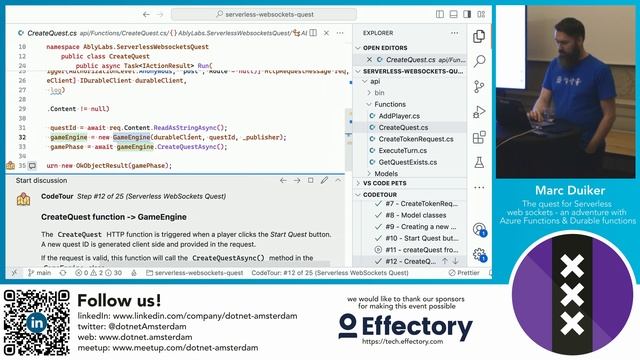640x360 pixels.
Task: Split the CreateQuest.cs editor right
Action: (x=313, y=33)
